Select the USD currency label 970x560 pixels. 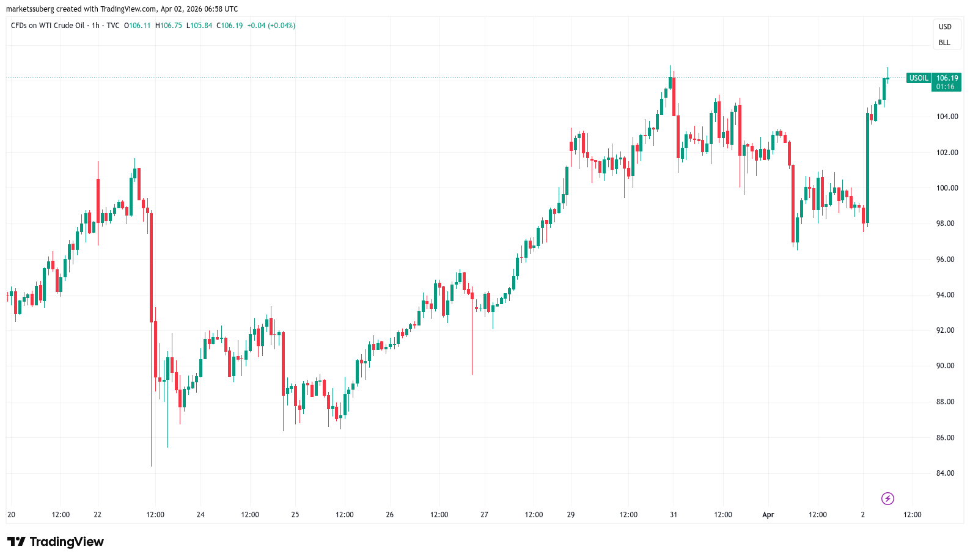(945, 27)
